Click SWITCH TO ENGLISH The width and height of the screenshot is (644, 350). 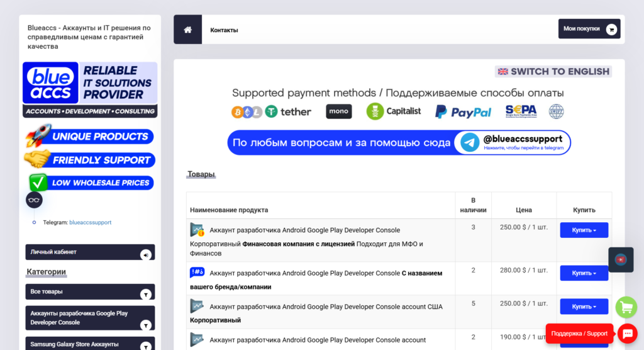(553, 72)
